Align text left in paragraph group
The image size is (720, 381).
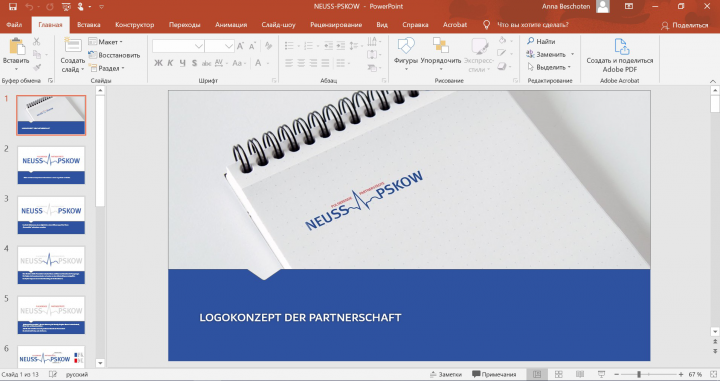point(289,63)
